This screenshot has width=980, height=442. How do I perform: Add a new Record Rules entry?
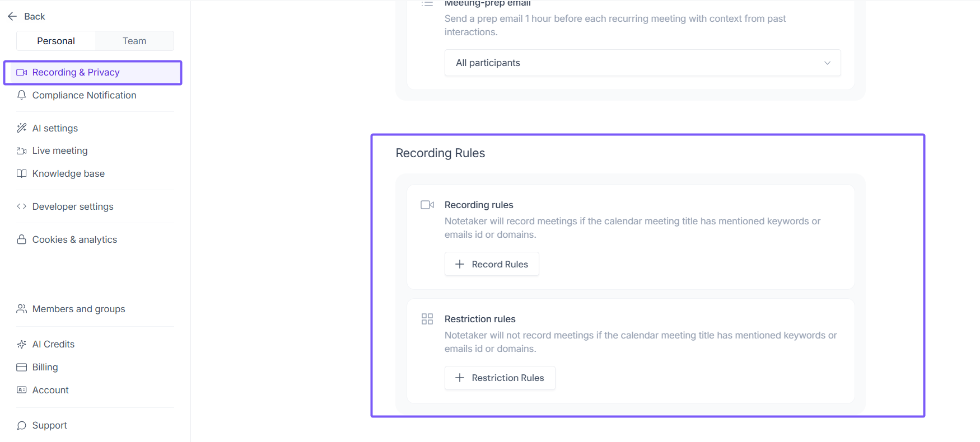(x=492, y=264)
